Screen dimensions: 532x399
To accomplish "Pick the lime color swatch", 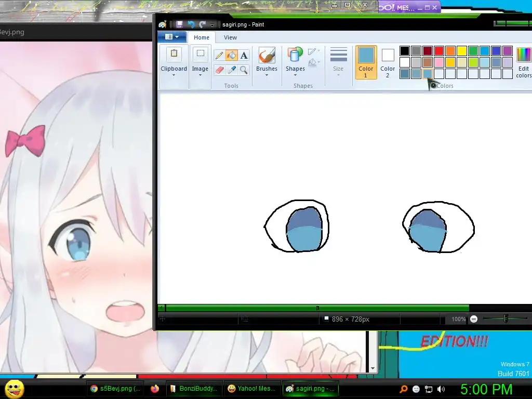I will 473,62.
